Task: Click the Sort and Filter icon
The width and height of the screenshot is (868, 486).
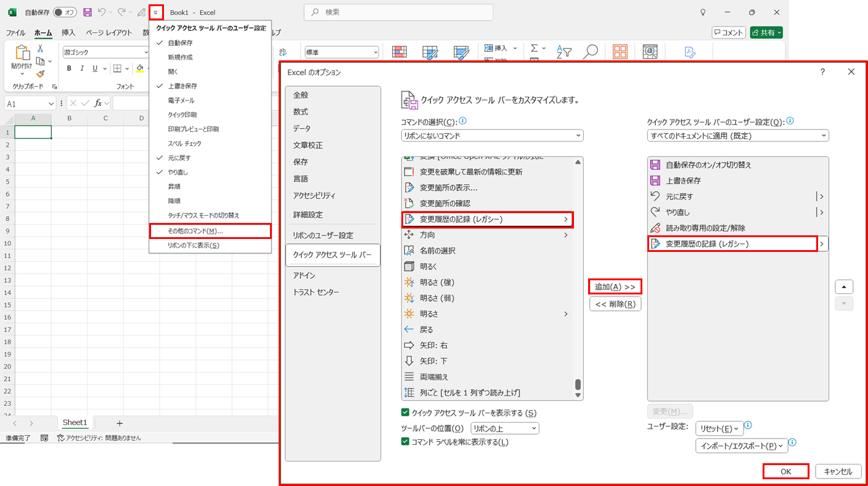Action: coord(564,52)
